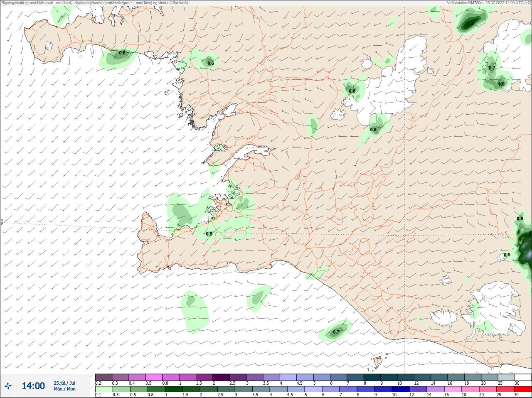Viewport: 532px width, 398px height.
Task: Click the 0.7 value in offshore southern rain cell
Action: click(336, 332)
